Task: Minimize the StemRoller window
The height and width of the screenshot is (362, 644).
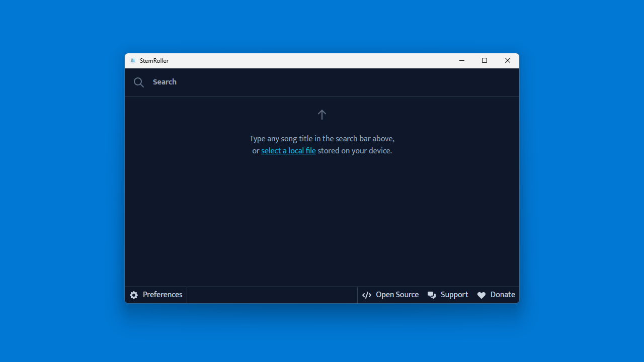Action: [462, 61]
